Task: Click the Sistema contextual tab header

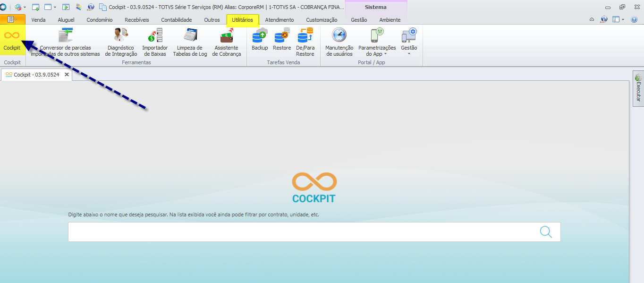Action: (x=376, y=7)
